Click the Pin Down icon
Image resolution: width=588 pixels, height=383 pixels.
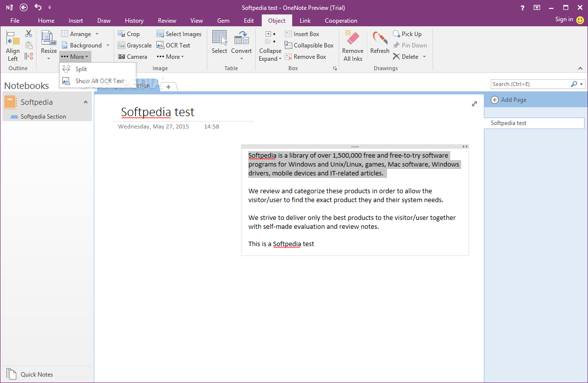pos(396,45)
